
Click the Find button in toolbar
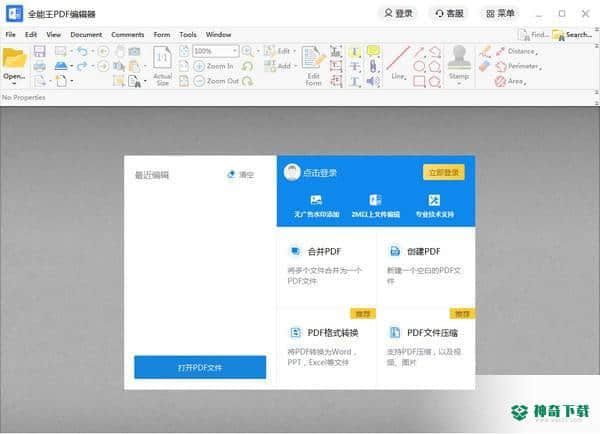(x=533, y=35)
